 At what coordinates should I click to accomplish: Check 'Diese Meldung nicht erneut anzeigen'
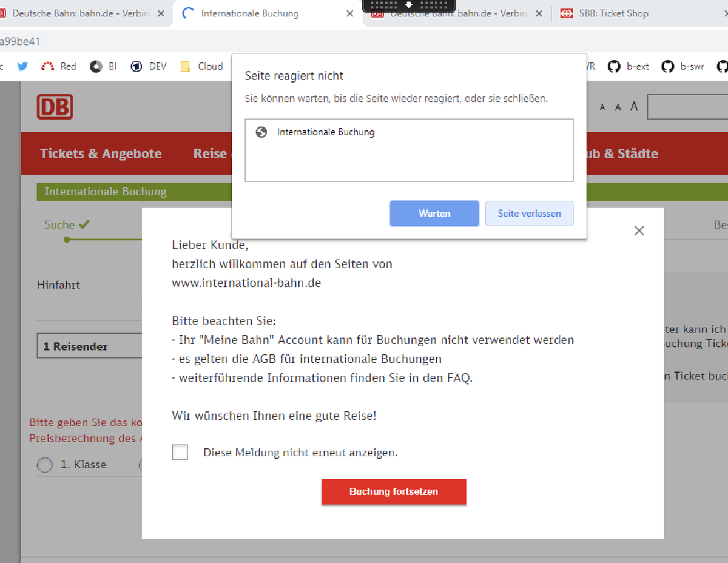[x=180, y=452]
